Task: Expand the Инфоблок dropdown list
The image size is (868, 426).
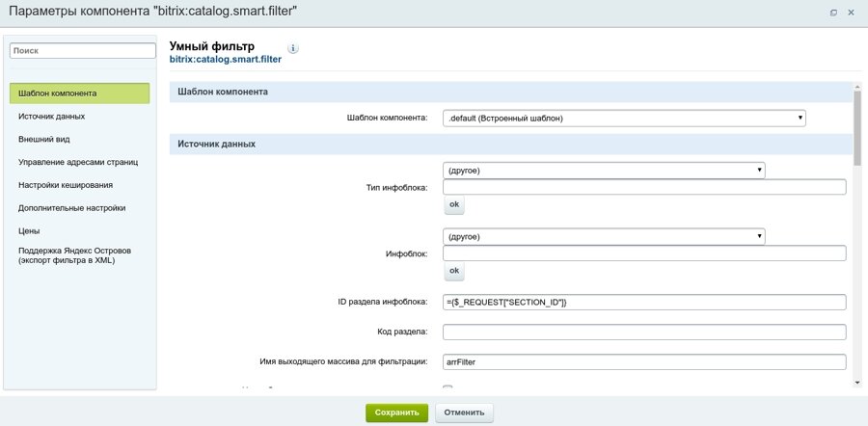Action: [x=604, y=236]
